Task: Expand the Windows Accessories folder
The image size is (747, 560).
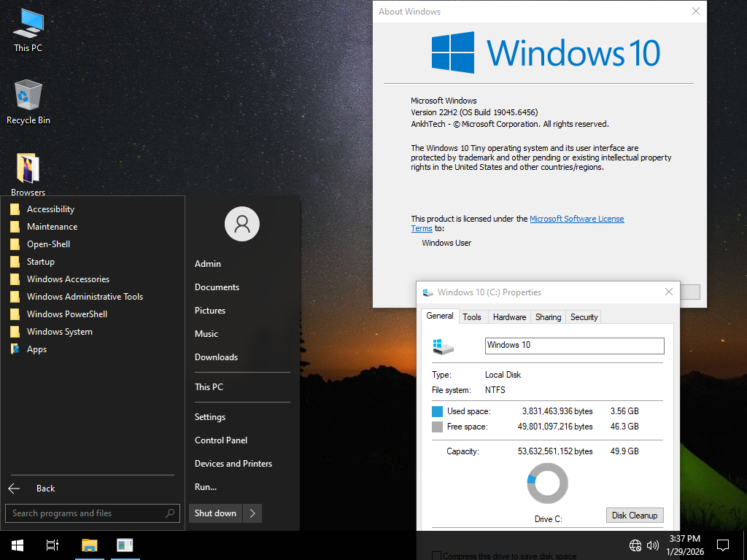Action: tap(68, 279)
